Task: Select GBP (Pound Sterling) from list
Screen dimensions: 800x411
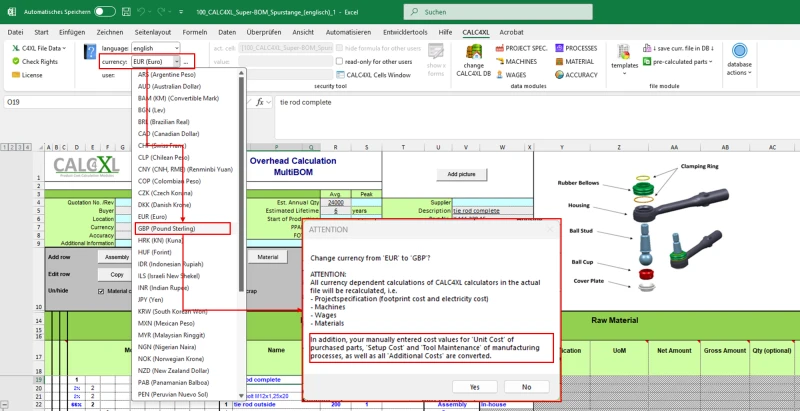Action: point(184,228)
